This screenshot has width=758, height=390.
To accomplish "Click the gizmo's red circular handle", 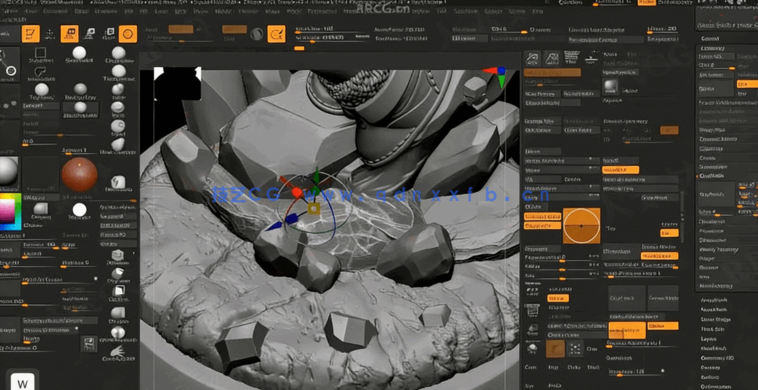I will [x=297, y=193].
